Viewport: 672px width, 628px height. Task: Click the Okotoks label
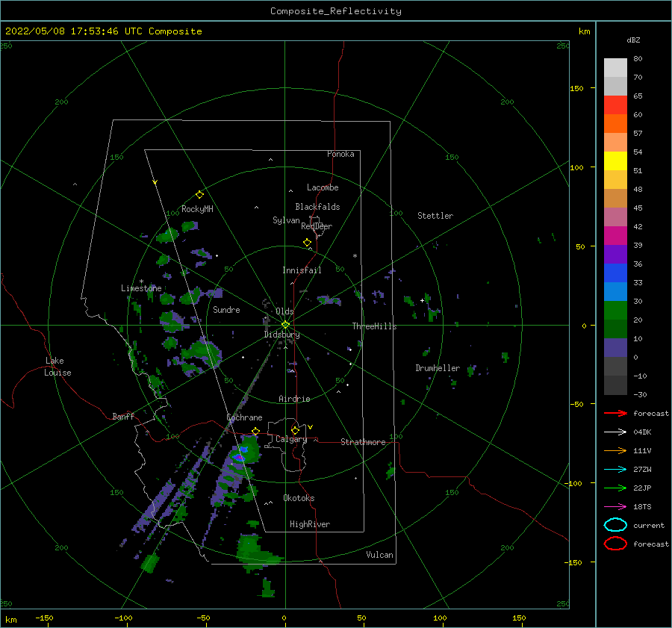click(x=299, y=498)
